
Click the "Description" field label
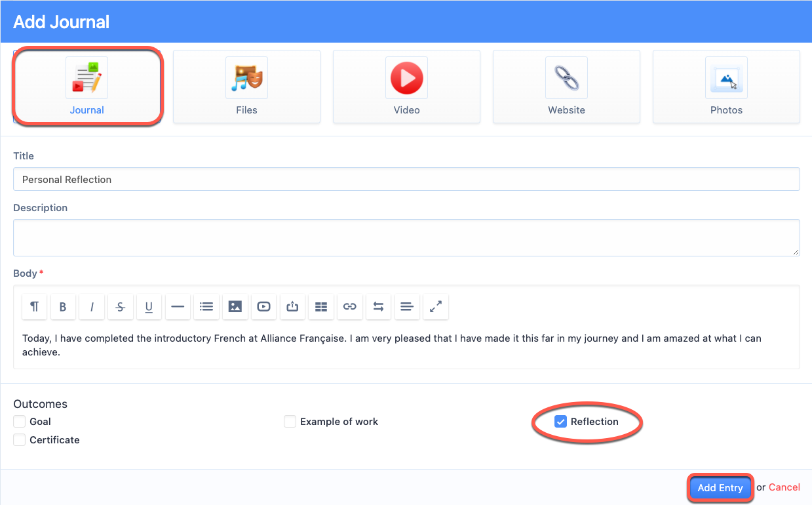click(x=41, y=208)
